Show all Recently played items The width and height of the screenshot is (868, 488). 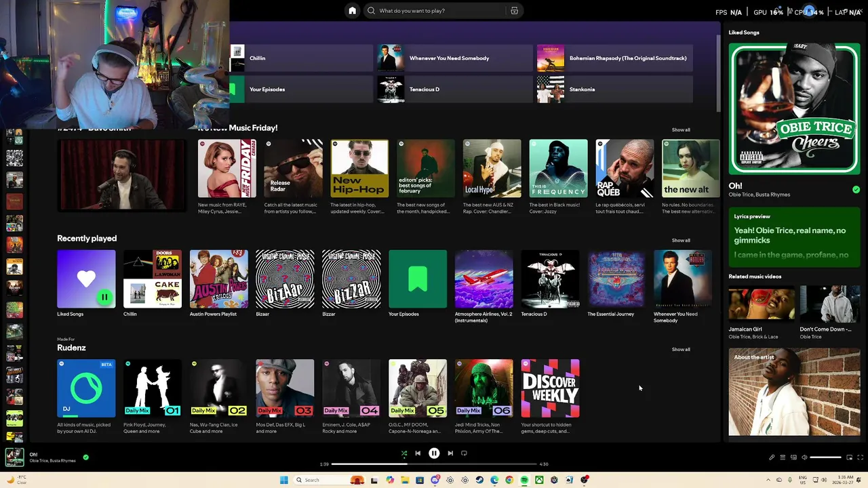tap(681, 241)
